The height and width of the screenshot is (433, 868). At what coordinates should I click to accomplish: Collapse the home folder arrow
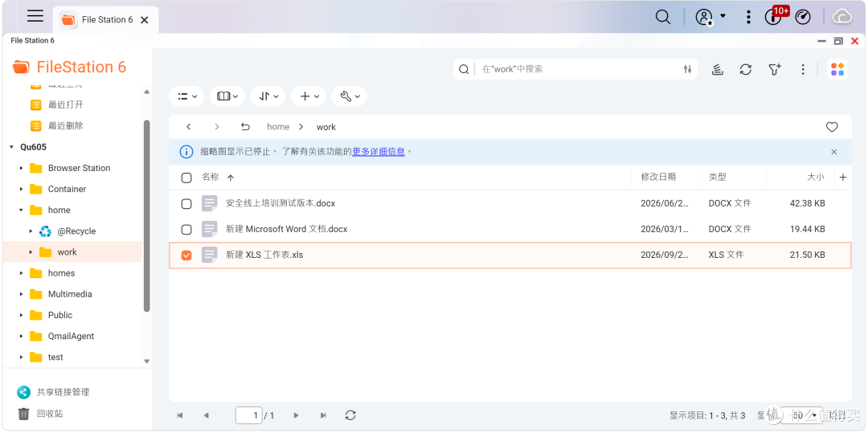(x=21, y=210)
